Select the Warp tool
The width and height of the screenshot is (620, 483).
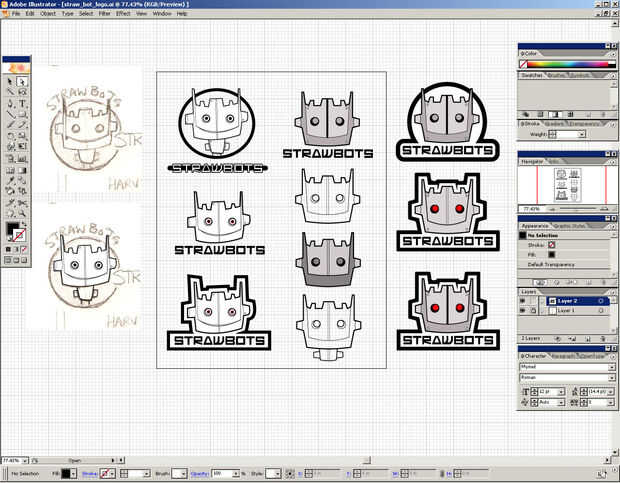click(x=10, y=147)
